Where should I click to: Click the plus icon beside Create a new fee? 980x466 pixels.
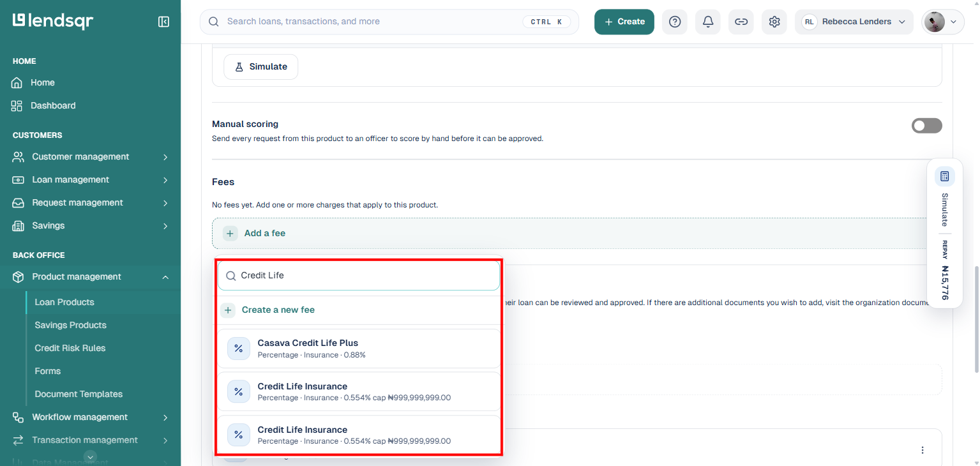click(x=228, y=310)
